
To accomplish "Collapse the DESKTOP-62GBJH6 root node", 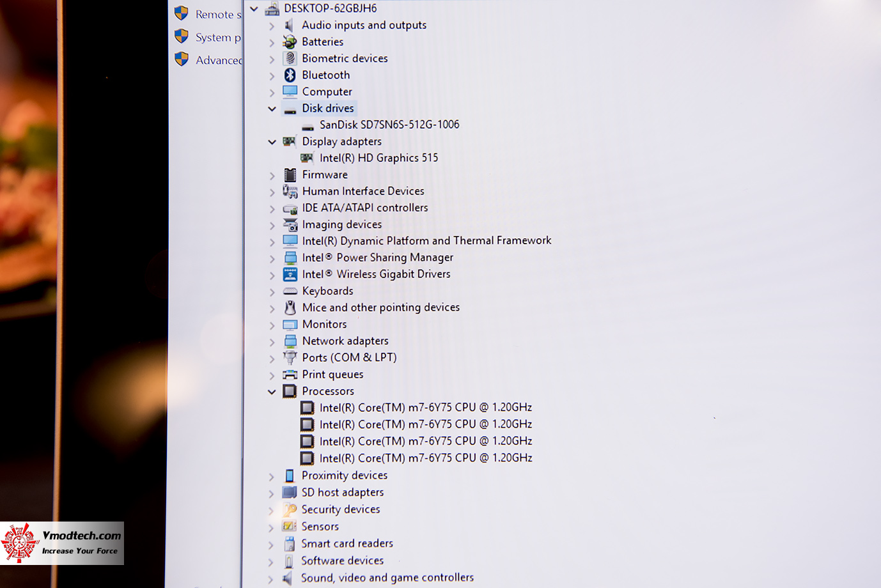I will 254,9.
